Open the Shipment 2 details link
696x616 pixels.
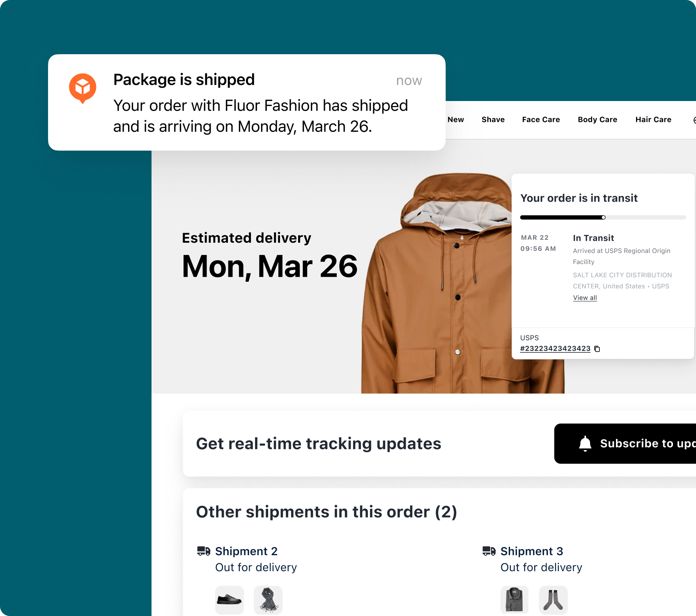[246, 551]
